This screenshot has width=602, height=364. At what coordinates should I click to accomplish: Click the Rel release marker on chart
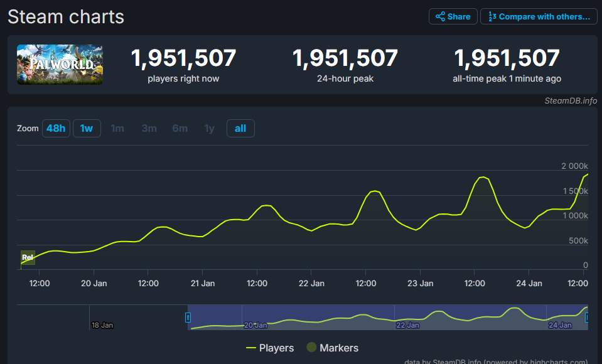click(x=28, y=257)
